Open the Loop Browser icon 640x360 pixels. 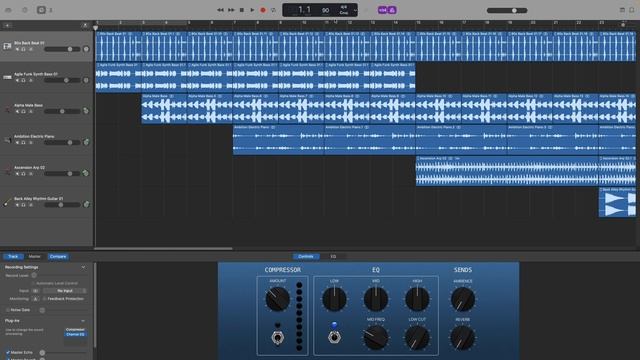[x=632, y=10]
